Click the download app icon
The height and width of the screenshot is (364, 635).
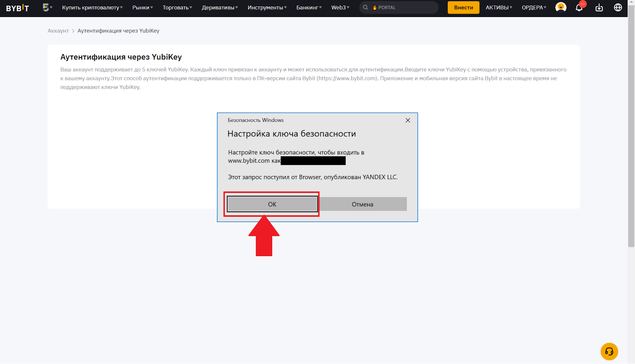[599, 8]
